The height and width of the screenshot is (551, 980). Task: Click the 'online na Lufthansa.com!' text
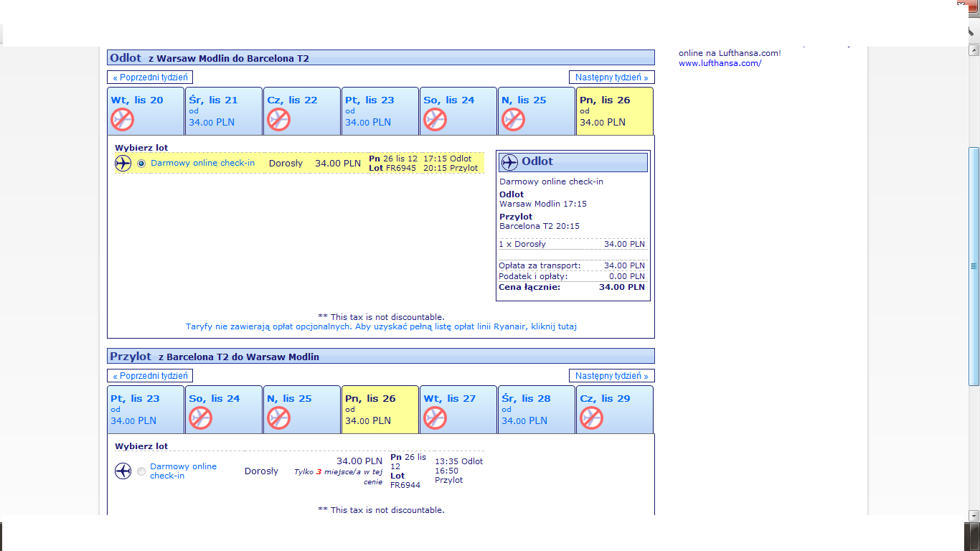pyautogui.click(x=730, y=53)
